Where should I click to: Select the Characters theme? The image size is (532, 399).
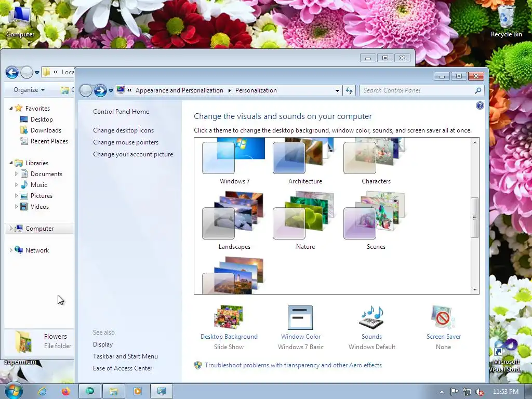376,161
